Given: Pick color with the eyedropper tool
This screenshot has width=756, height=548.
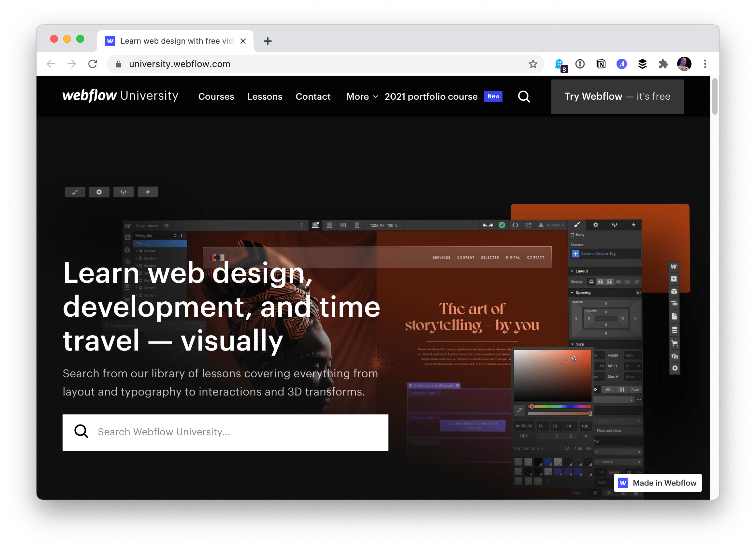Looking at the screenshot, I should click(x=519, y=410).
